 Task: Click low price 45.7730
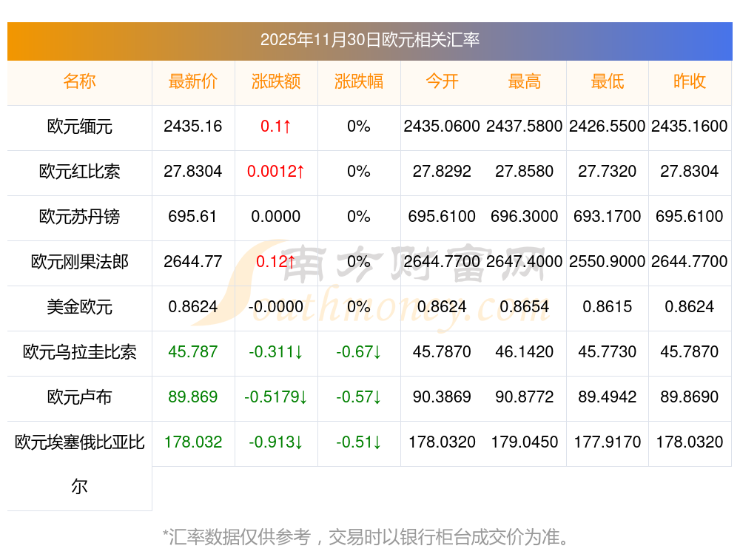click(x=607, y=352)
